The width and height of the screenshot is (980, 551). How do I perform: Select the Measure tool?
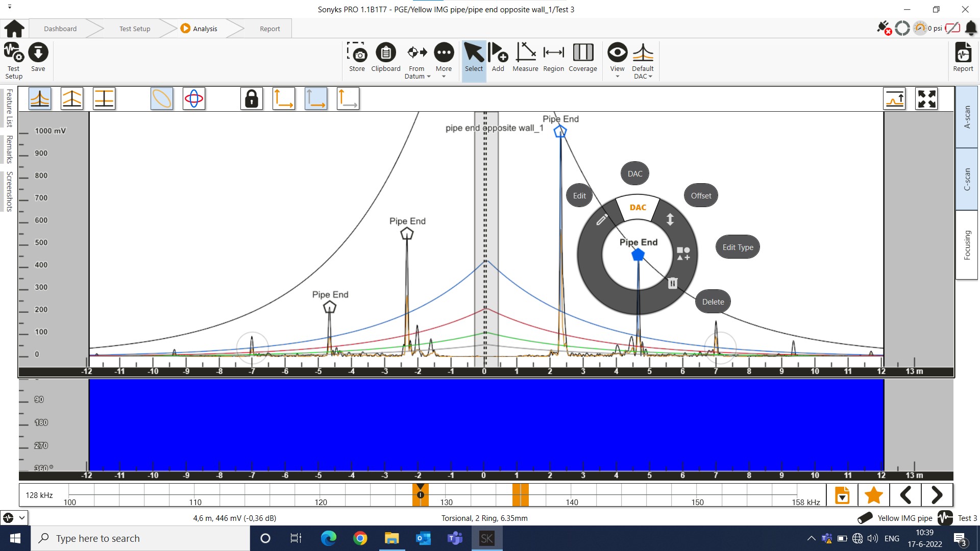[x=525, y=53]
